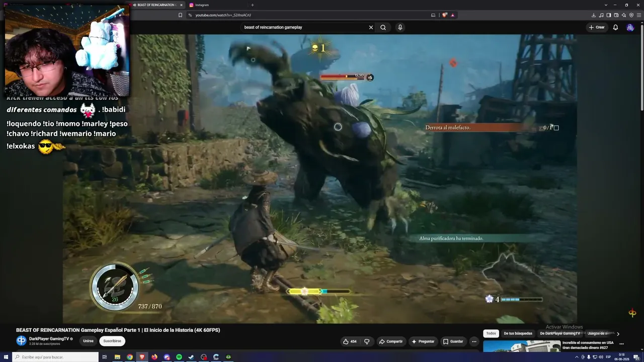Select the Todos filter chip
Image resolution: width=644 pixels, height=362 pixels.
point(491,333)
